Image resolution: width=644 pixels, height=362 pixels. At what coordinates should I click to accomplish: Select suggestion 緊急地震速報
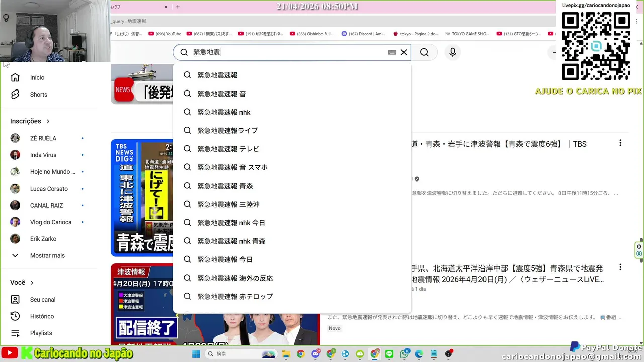click(292, 75)
